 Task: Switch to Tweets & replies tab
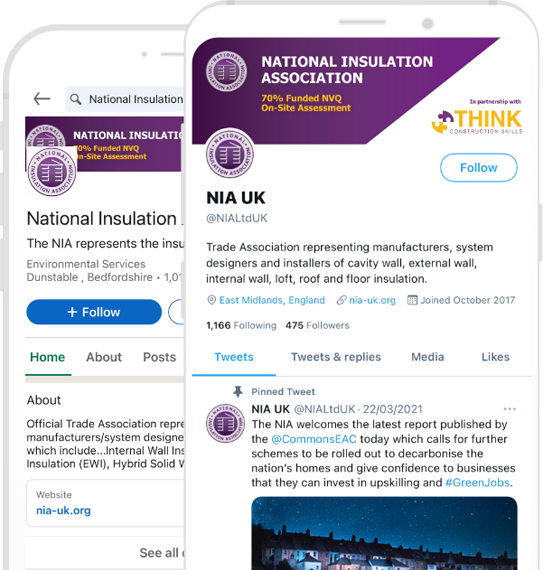pyautogui.click(x=336, y=357)
